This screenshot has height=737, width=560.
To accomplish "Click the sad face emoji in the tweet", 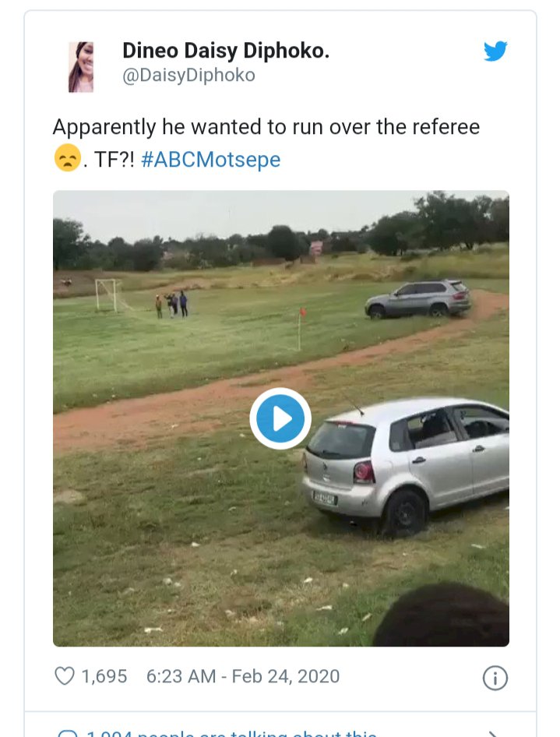I will click(66, 159).
